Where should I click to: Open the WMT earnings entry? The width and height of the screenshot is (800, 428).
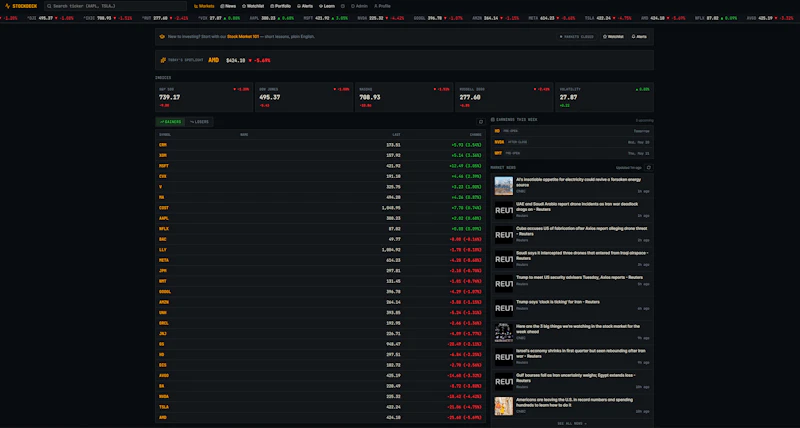(572, 153)
